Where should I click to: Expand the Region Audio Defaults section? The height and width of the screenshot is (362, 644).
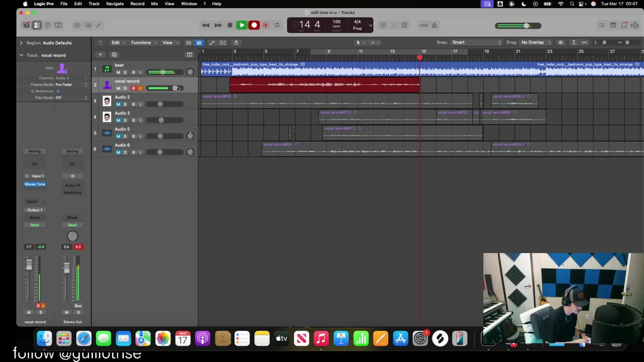(21, 43)
